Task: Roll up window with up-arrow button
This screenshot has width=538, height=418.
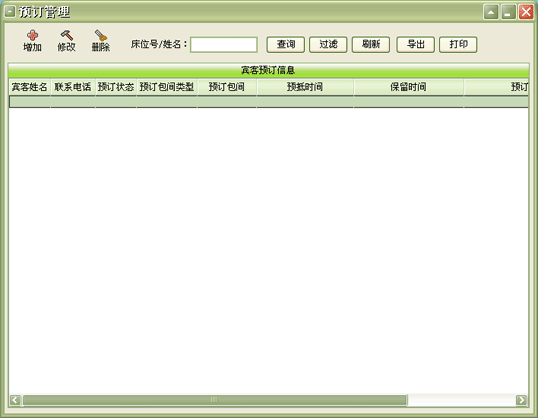Action: pos(491,12)
